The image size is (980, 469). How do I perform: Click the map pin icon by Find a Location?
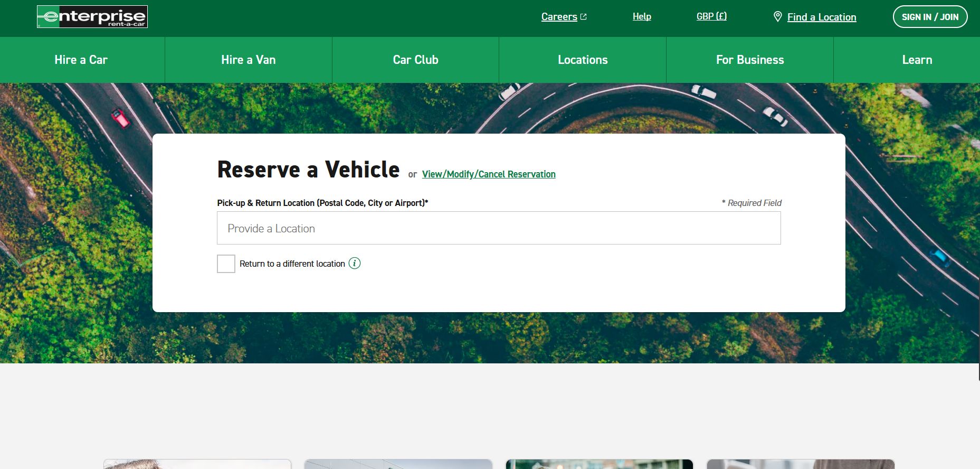[777, 17]
